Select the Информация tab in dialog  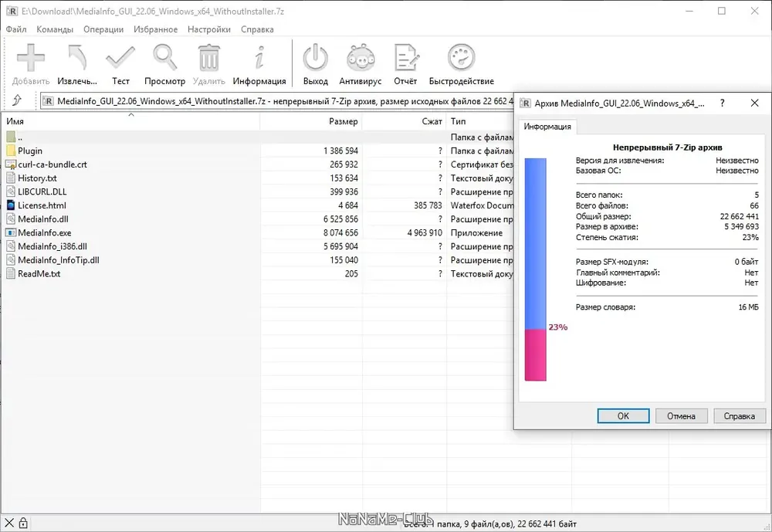pos(547,127)
